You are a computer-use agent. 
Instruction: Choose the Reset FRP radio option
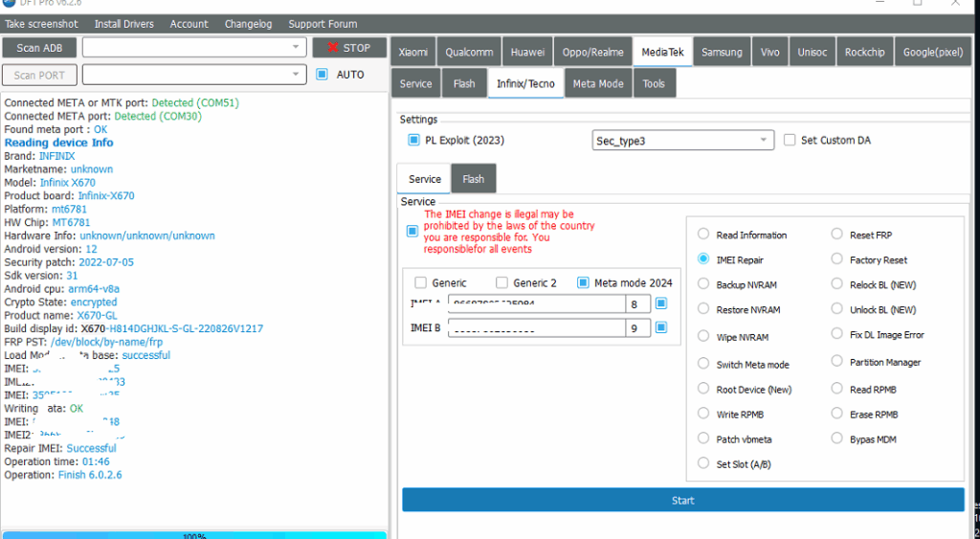(x=837, y=235)
